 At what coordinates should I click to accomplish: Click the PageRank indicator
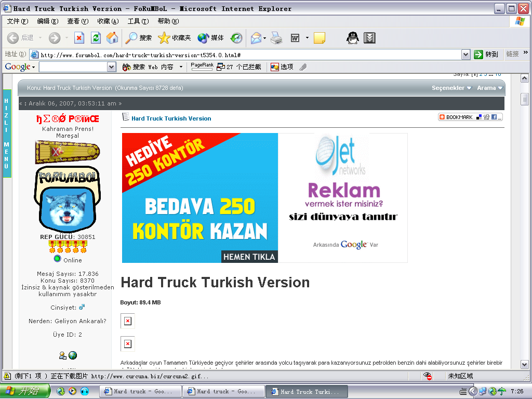pyautogui.click(x=202, y=66)
